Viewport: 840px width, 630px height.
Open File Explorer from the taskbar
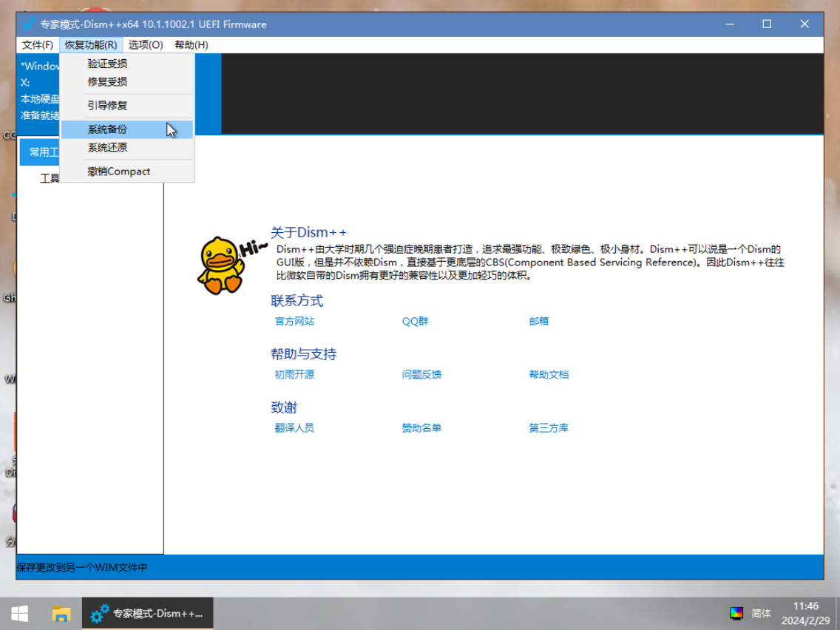tap(61, 614)
